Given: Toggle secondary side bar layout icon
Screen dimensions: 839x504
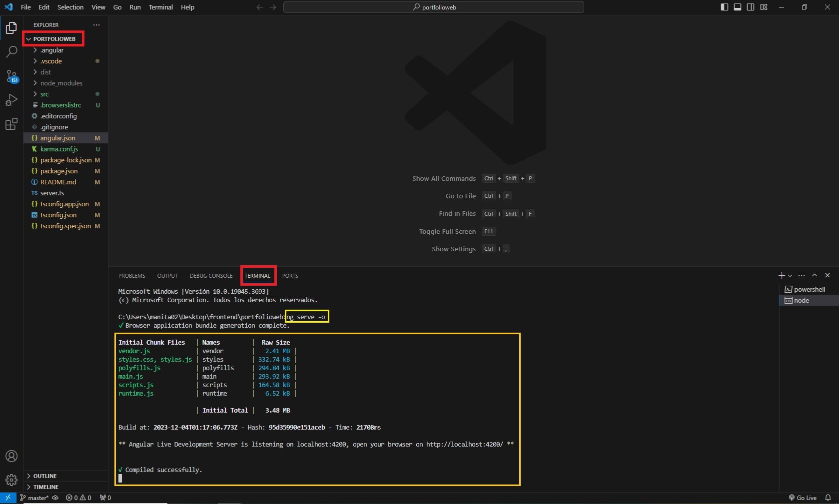Looking at the screenshot, I should pos(751,7).
